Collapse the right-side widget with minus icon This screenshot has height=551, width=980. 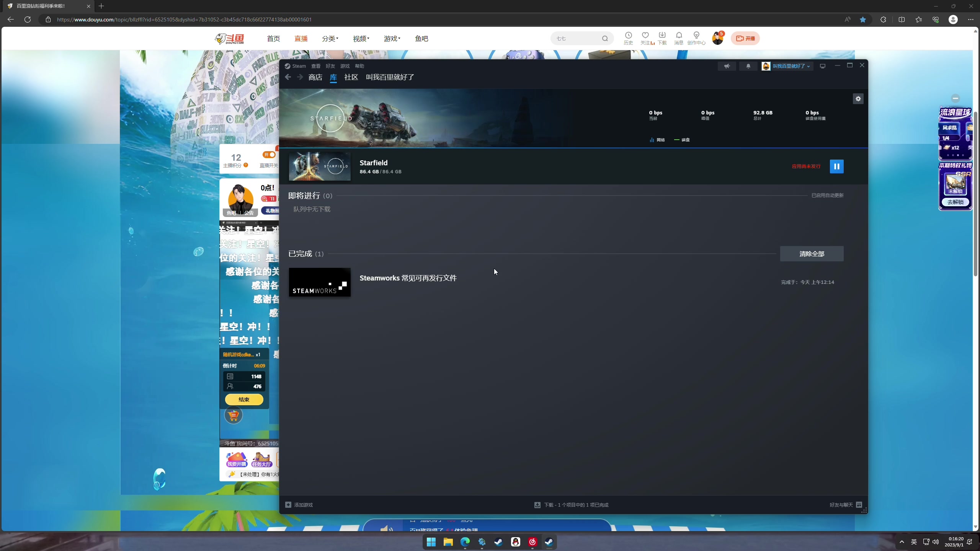click(955, 98)
